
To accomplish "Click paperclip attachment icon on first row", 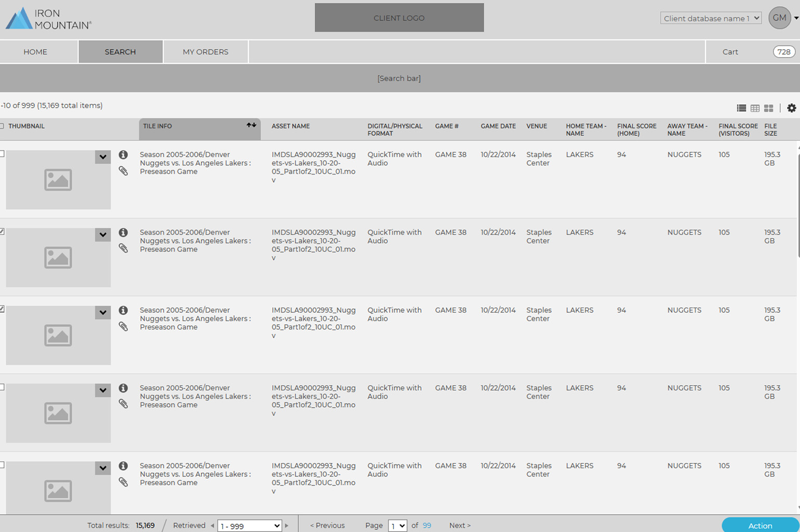I will coord(123,171).
